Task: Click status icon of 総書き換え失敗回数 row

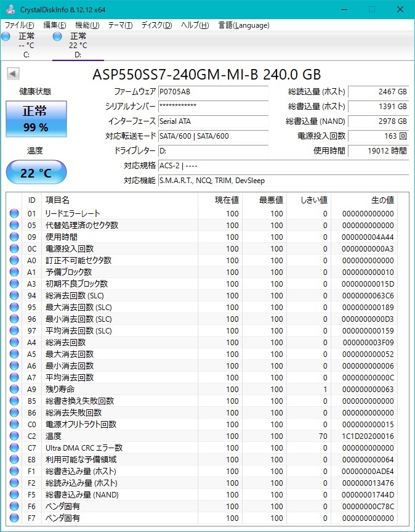Action: point(14,401)
